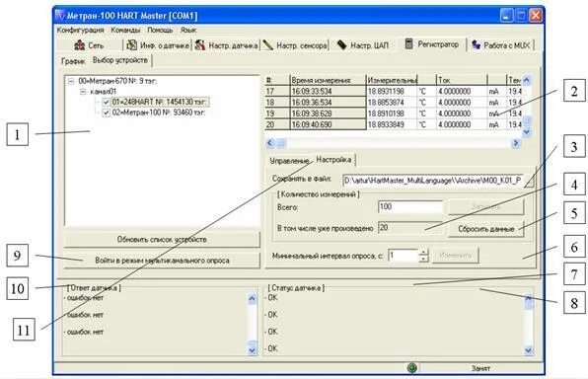Select the Настройка tab
This screenshot has width=588, height=379.
333,160
